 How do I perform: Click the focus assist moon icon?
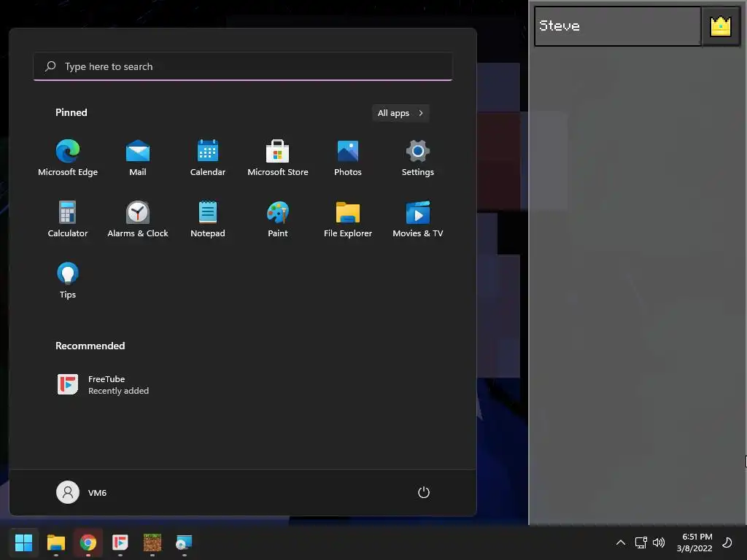pyautogui.click(x=727, y=542)
